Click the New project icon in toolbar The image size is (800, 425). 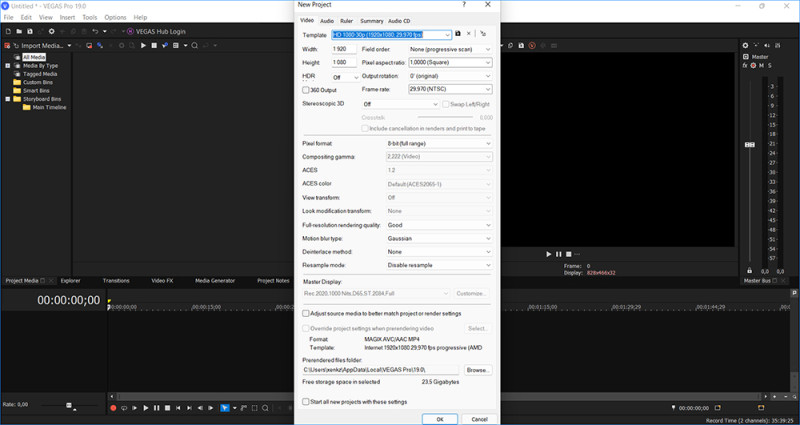pyautogui.click(x=8, y=31)
